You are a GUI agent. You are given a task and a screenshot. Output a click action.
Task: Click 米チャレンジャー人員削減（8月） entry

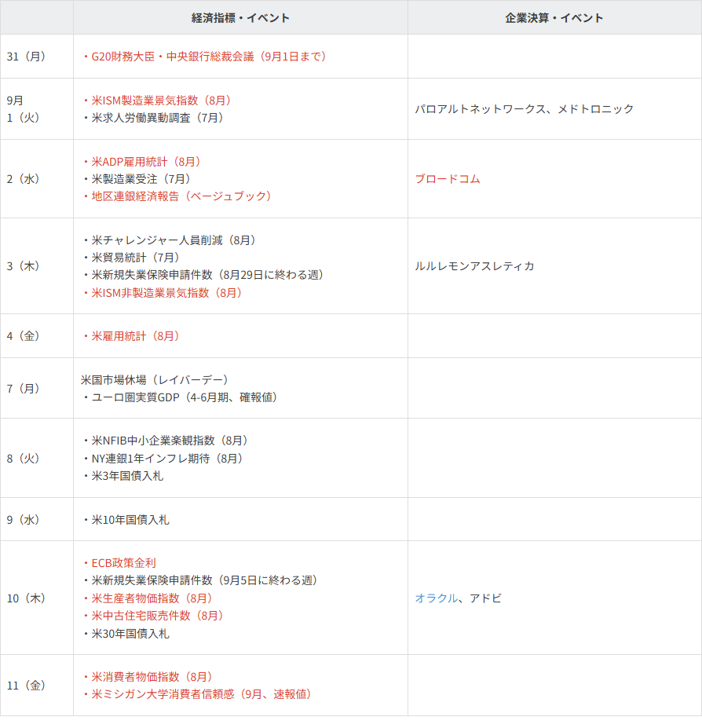click(x=170, y=240)
